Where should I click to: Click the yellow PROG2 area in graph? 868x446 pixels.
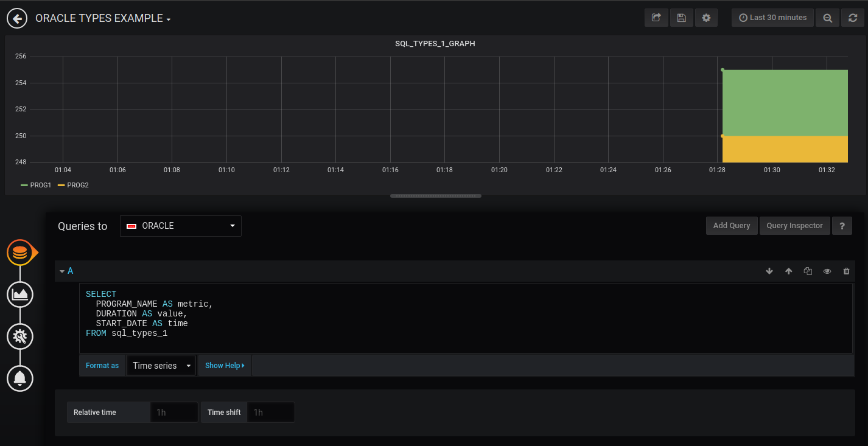point(785,149)
